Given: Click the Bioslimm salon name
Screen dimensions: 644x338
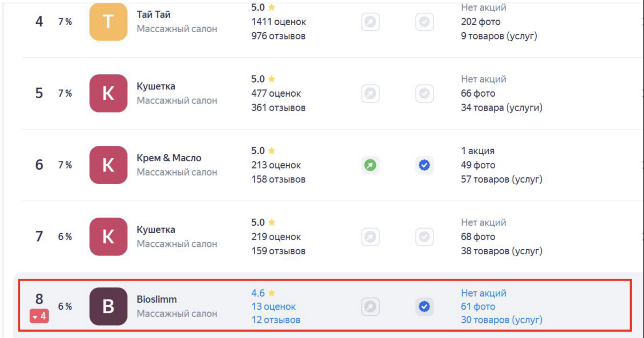Looking at the screenshot, I should pyautogui.click(x=157, y=299).
